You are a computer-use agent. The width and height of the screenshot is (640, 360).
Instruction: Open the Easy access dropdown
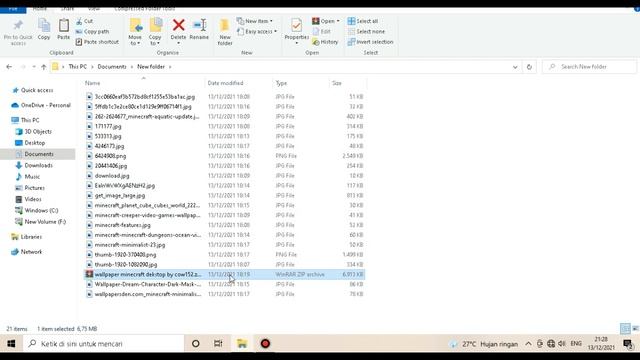tap(257, 31)
